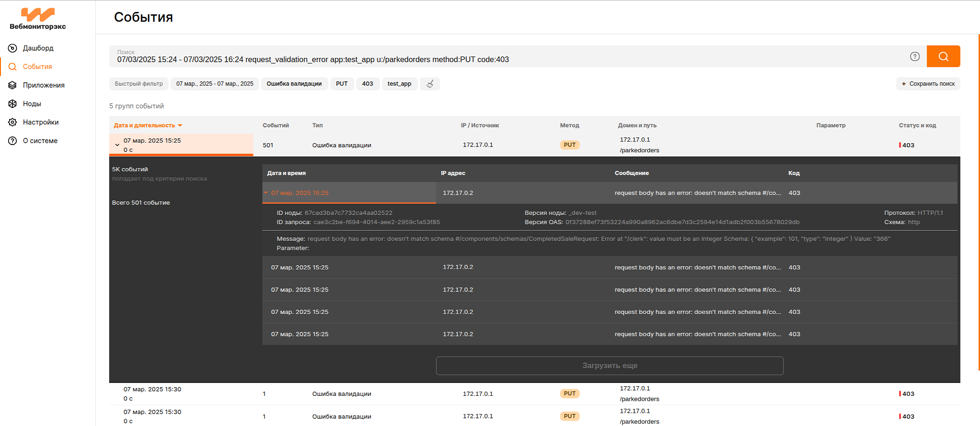Select События in the sidebar
Screen dimensions: 980x426
point(37,67)
